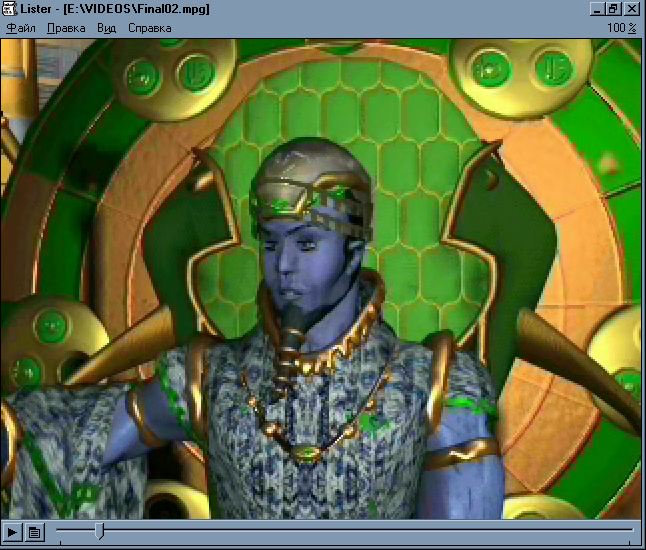
Task: Click the Lister app icon in title bar
Action: pos(9,8)
